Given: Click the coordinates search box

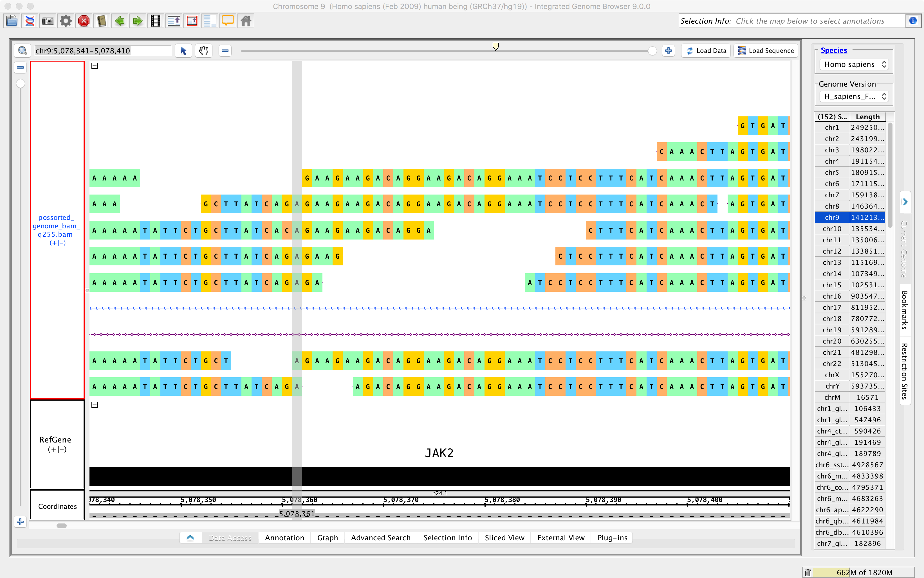Looking at the screenshot, I should [102, 50].
